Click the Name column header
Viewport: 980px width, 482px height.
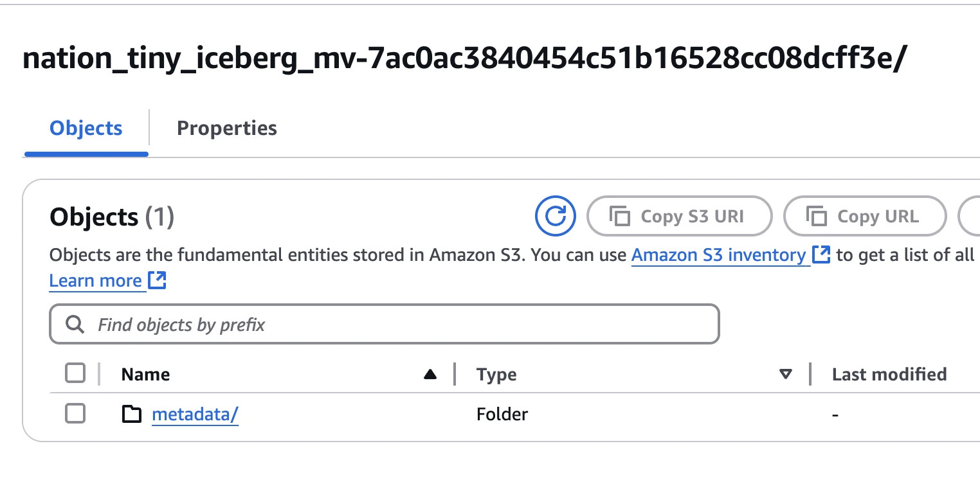(146, 375)
